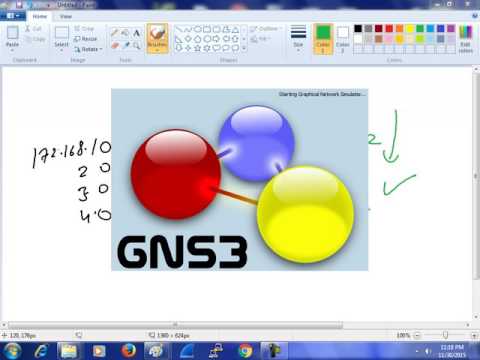Click the Copy button
The height and width of the screenshot is (360, 480).
35,39
